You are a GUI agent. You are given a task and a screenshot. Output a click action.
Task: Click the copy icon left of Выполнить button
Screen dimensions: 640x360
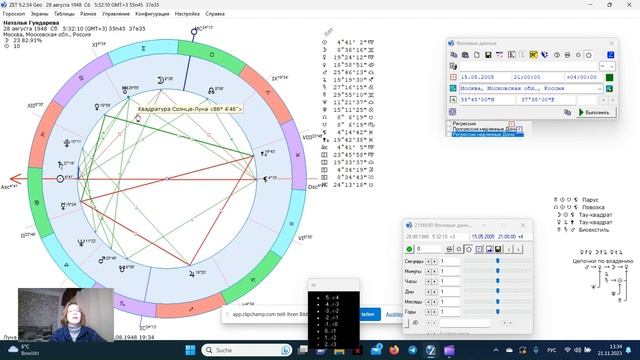[x=567, y=112]
